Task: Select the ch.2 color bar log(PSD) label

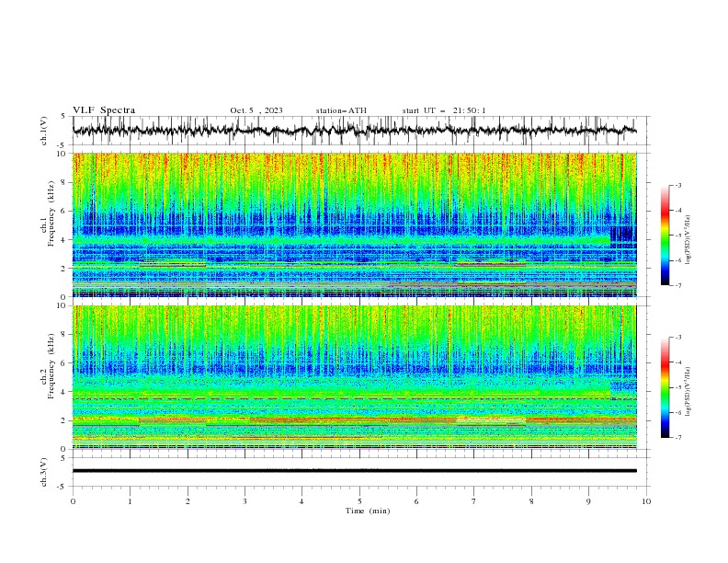Action: (688, 392)
